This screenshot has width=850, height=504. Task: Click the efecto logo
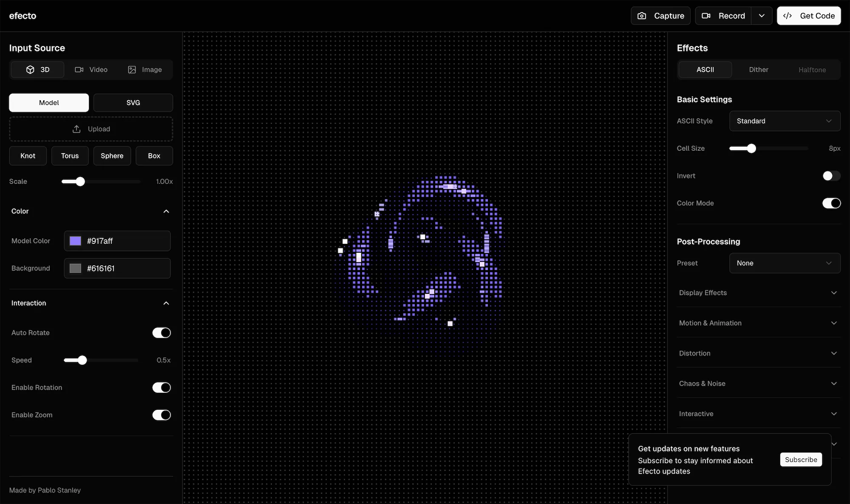click(23, 16)
